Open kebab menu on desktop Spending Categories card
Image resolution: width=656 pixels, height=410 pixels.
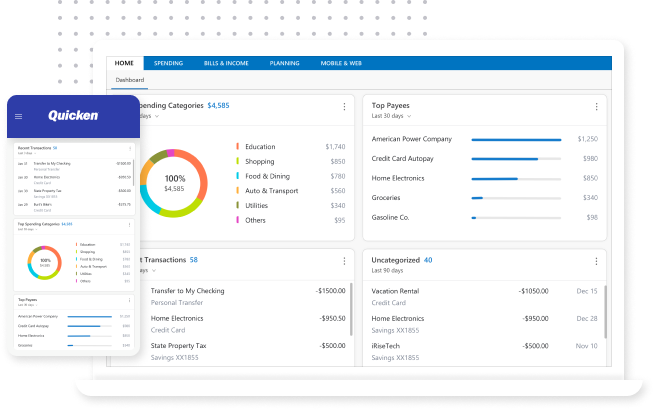point(344,107)
